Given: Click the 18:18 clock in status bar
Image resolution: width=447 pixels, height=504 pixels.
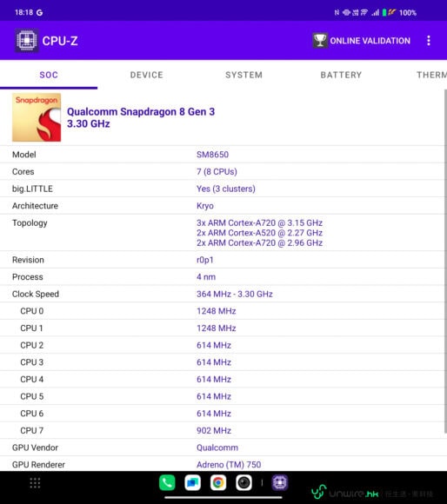Looking at the screenshot, I should 23,12.
